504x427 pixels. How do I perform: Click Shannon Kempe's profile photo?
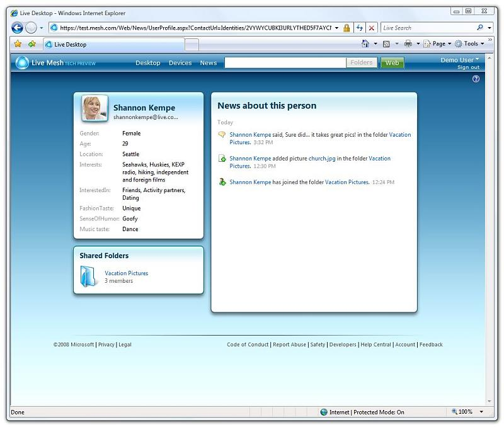tap(95, 108)
